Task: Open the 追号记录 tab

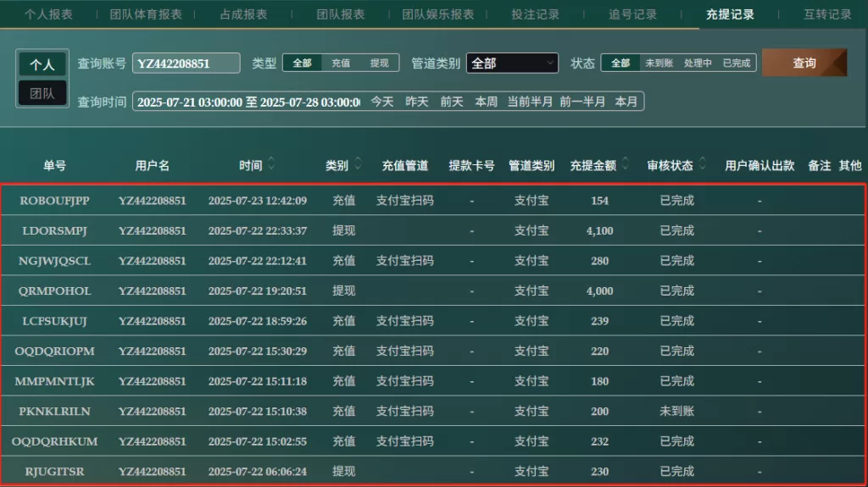Action: [632, 14]
